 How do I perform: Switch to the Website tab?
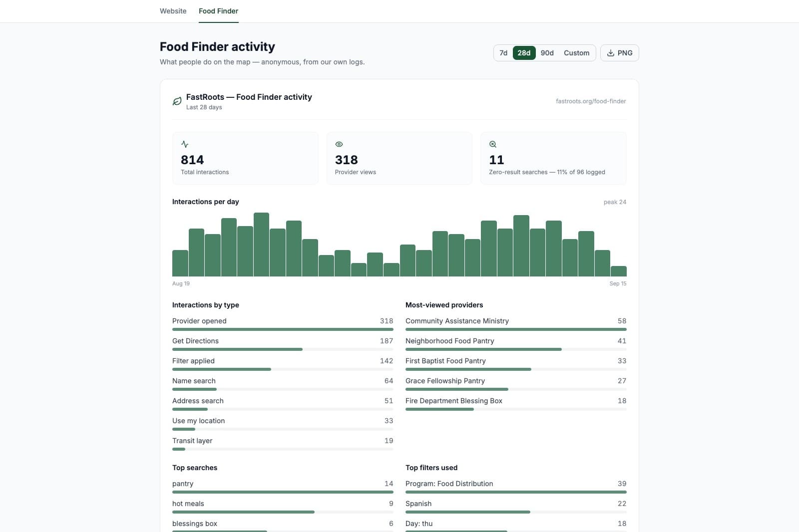(x=173, y=11)
